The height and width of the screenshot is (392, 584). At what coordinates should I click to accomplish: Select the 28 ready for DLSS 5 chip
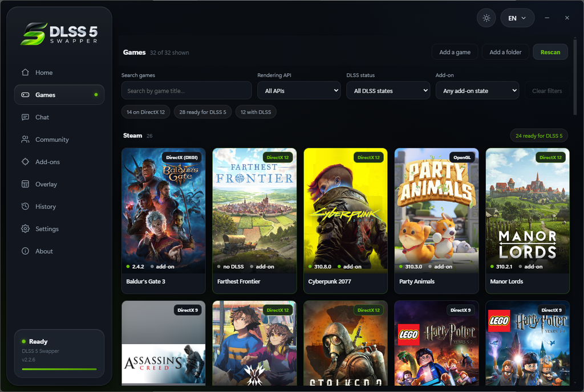point(202,112)
